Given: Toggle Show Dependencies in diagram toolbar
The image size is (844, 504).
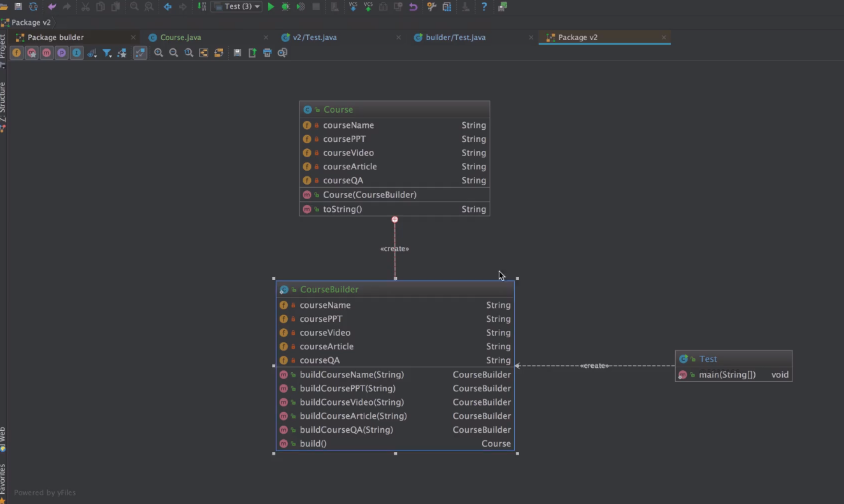Looking at the screenshot, I should (140, 53).
